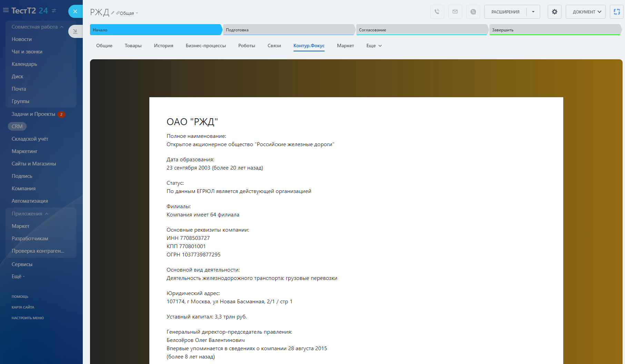Open Складской учёт in the sidebar
This screenshot has height=364, width=625.
click(x=30, y=139)
